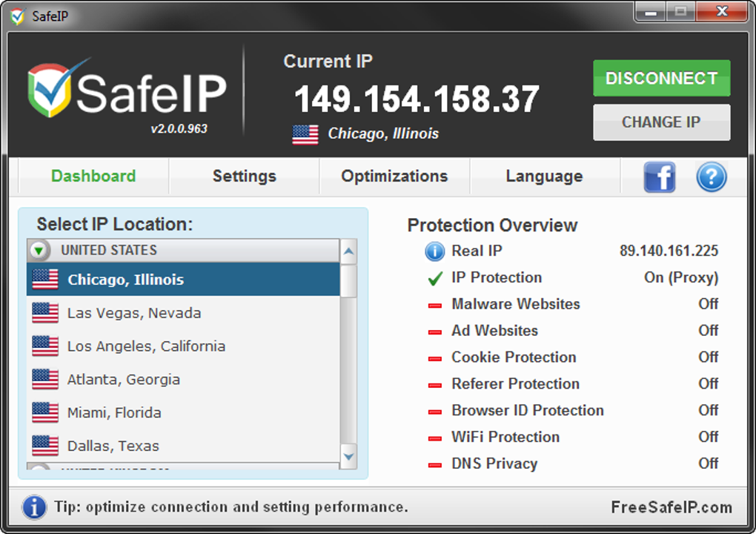This screenshot has width=756, height=534.
Task: Toggle Malware Websites protection status
Action: click(x=709, y=304)
